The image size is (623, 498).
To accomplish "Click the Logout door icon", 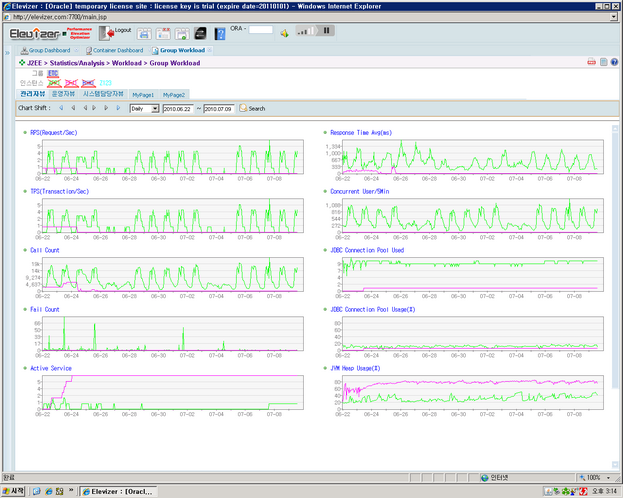I will click(106, 33).
